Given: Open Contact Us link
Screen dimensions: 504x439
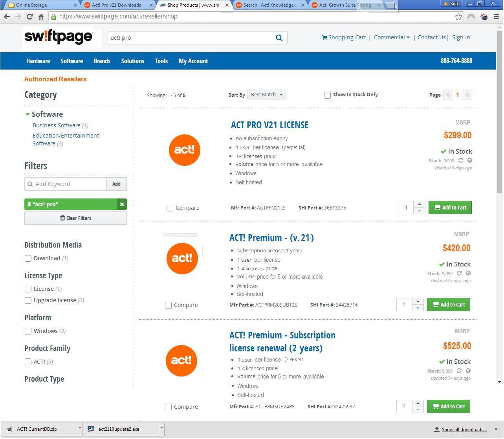Looking at the screenshot, I should [x=431, y=37].
